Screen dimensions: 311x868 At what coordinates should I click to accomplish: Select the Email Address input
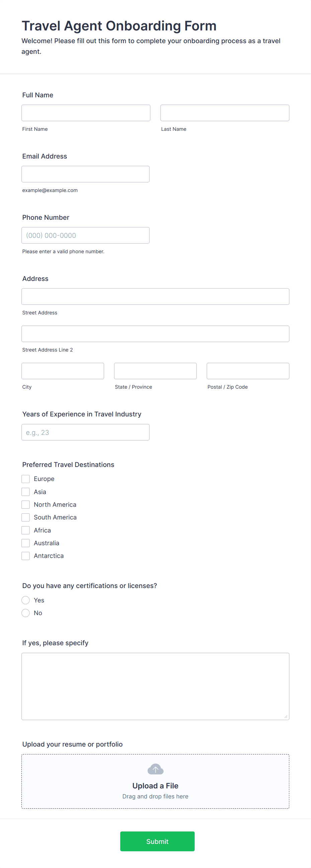point(86,174)
